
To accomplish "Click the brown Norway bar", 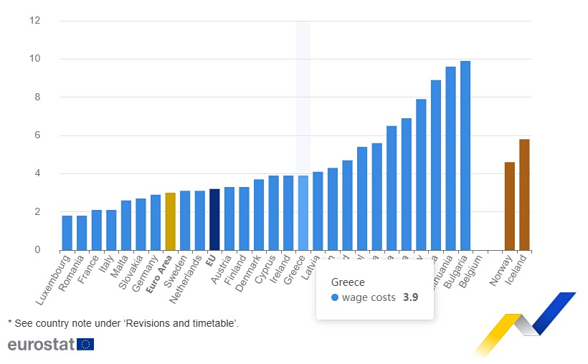I will [510, 206].
